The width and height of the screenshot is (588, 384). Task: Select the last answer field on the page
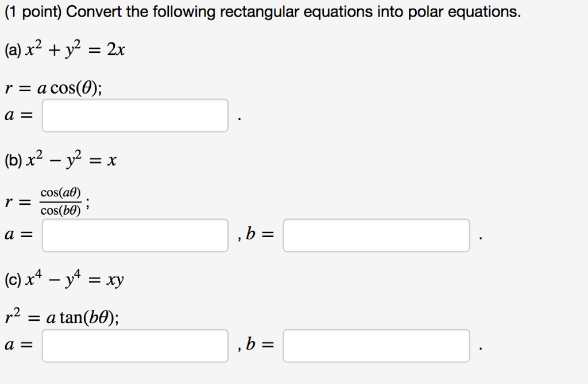376,345
